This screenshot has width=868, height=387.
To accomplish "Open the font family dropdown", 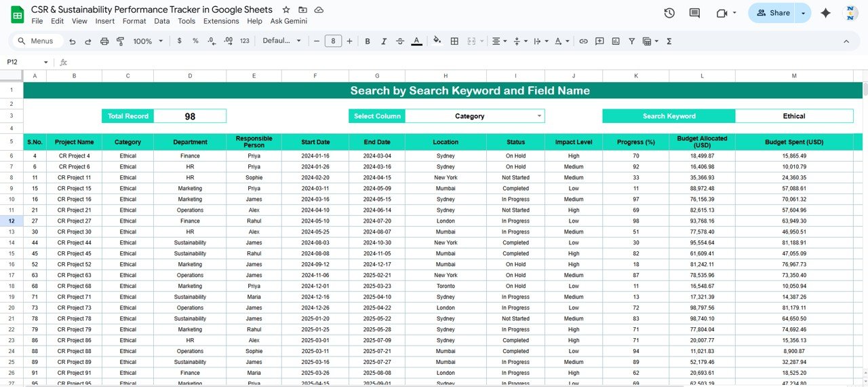I will click(281, 41).
